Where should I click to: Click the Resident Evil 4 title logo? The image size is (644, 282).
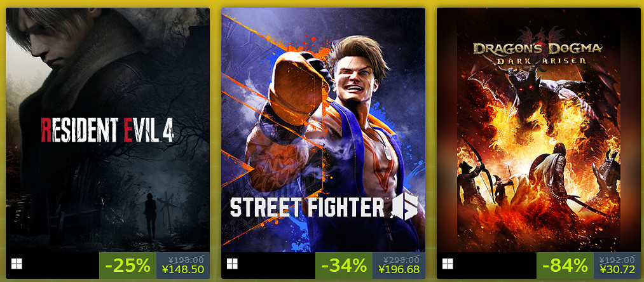click(107, 130)
